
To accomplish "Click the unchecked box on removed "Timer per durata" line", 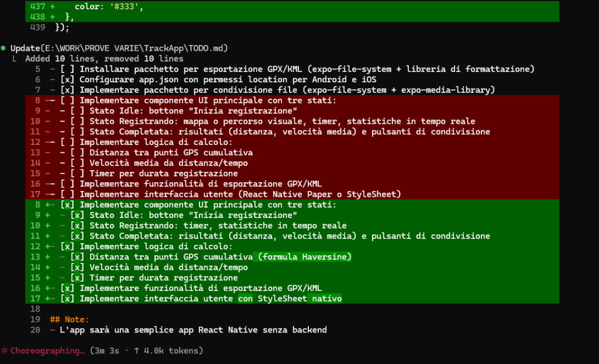I will tap(77, 174).
